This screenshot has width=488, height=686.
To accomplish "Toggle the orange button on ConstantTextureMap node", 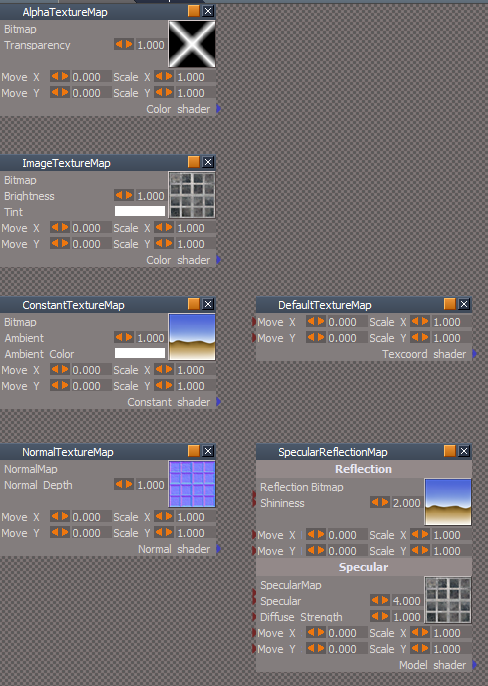I will pos(193,304).
